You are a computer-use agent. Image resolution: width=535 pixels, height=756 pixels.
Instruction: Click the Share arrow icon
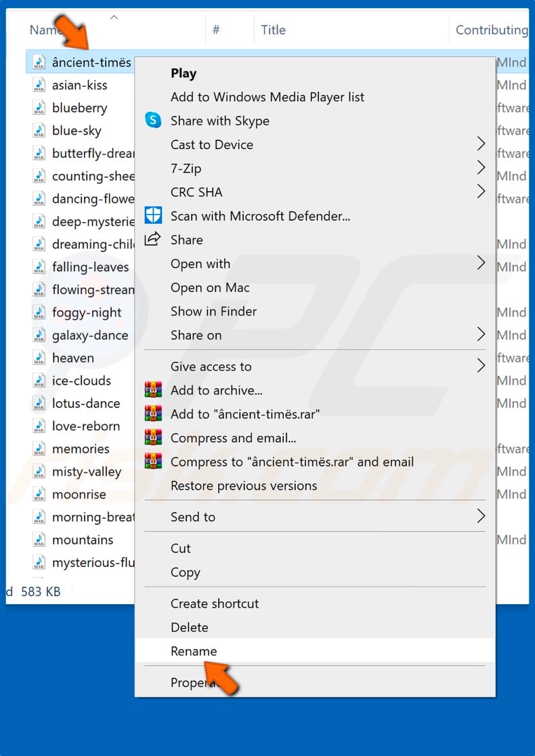[153, 238]
